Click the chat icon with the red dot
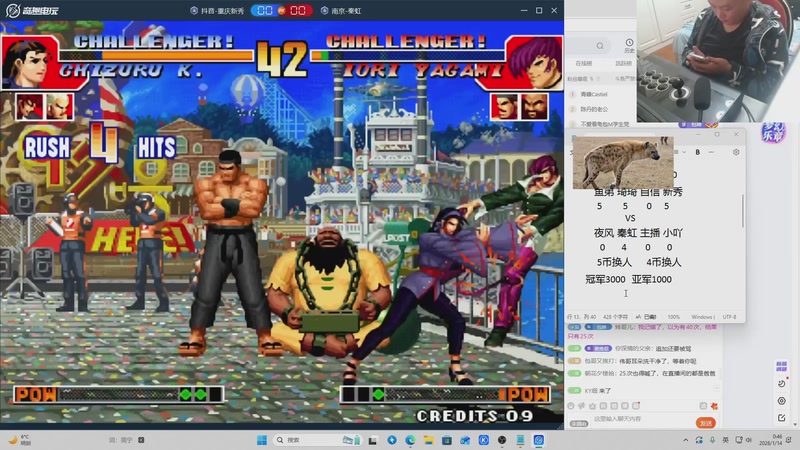Screen dimensions: 800x450 (x=636, y=406)
